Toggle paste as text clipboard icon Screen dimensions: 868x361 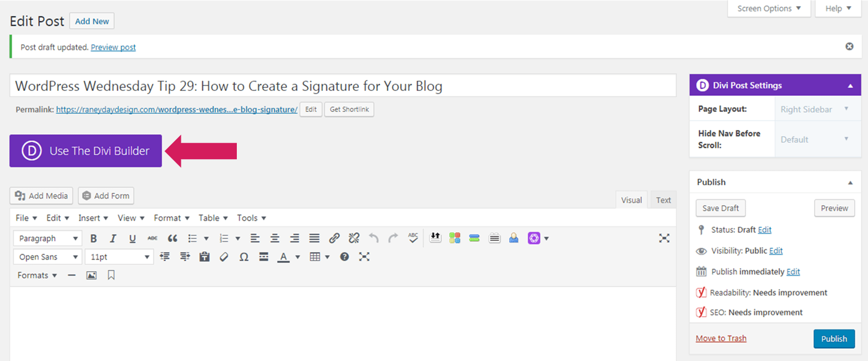205,257
